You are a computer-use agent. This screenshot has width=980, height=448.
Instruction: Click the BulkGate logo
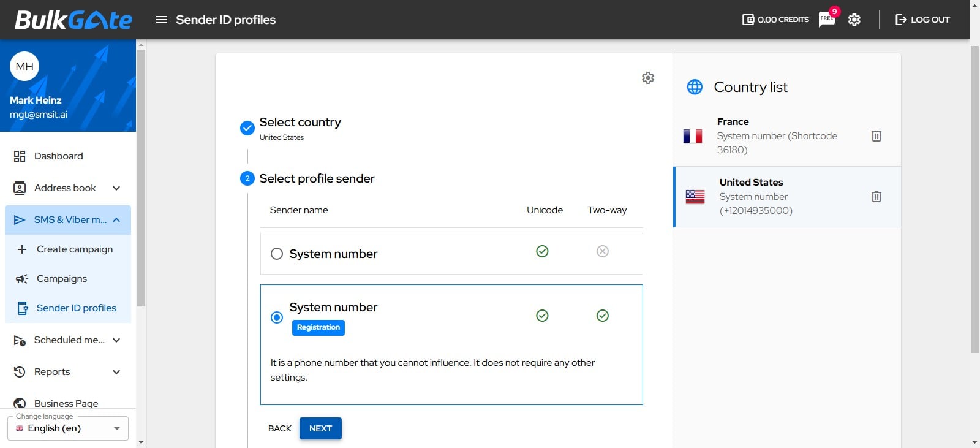pos(73,20)
